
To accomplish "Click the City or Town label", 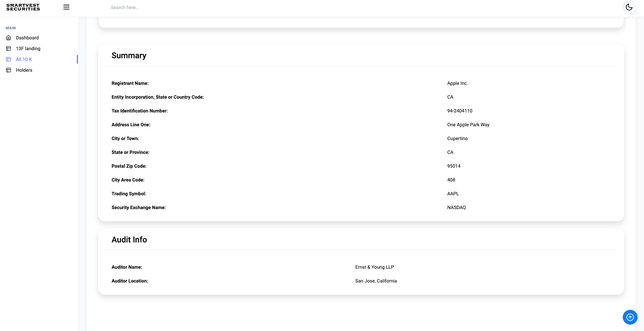I will click(125, 138).
